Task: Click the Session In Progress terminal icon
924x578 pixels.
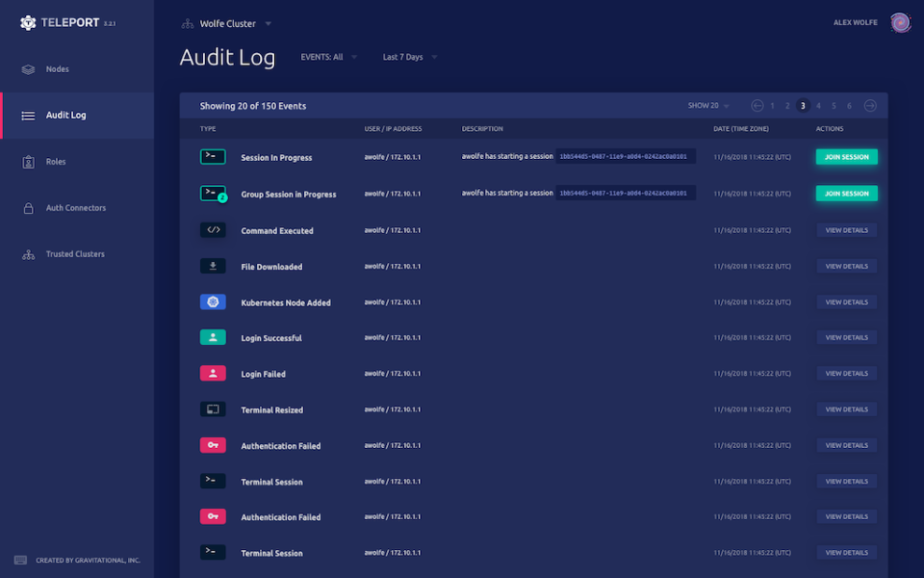Action: [x=213, y=156]
